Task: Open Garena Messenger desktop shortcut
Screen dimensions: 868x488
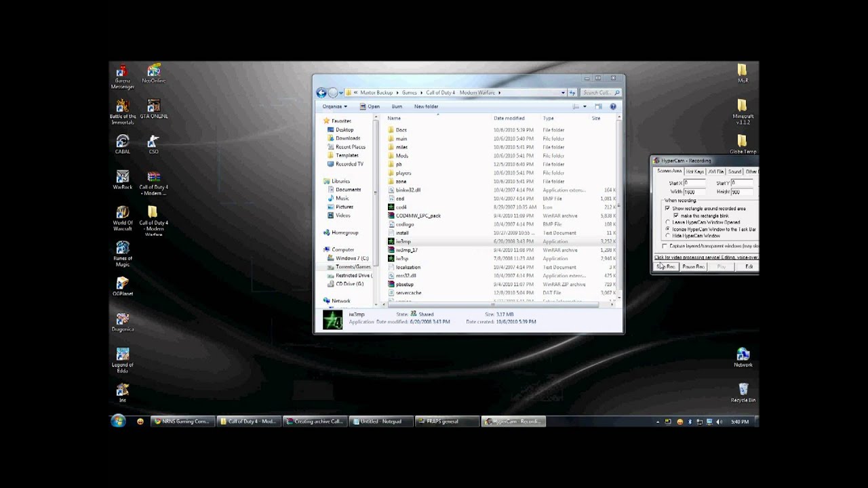Action: (122, 77)
